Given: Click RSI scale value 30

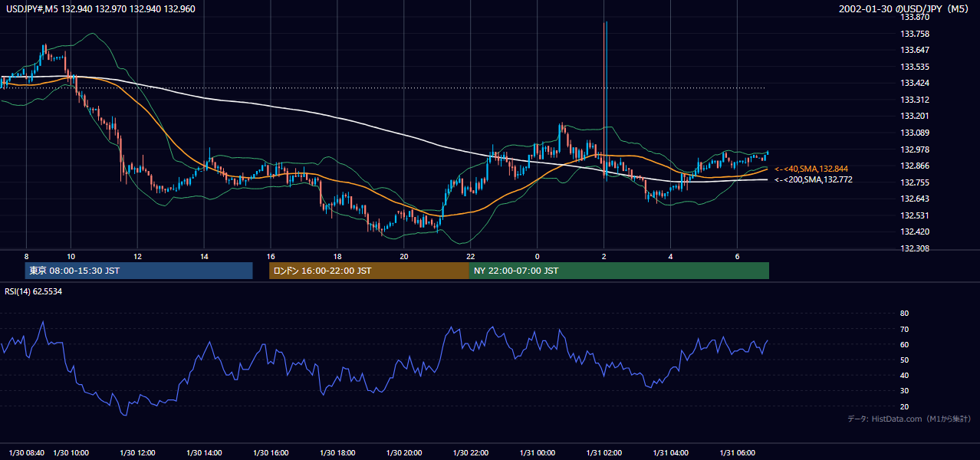Looking at the screenshot, I should click(904, 391).
